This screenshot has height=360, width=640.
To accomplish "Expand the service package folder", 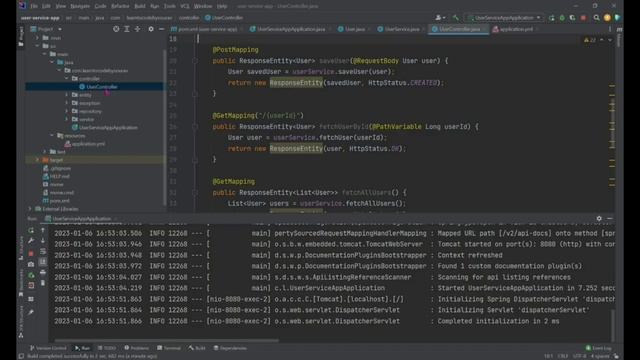I will tap(67, 119).
